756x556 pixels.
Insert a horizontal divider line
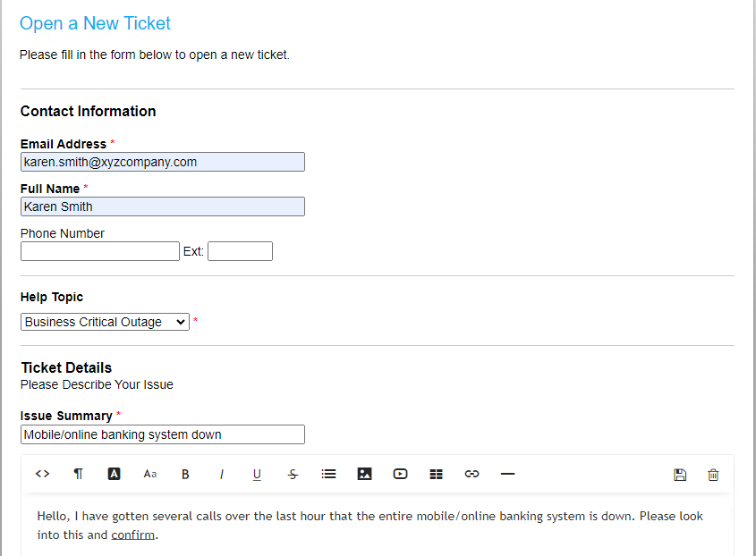pyautogui.click(x=507, y=474)
